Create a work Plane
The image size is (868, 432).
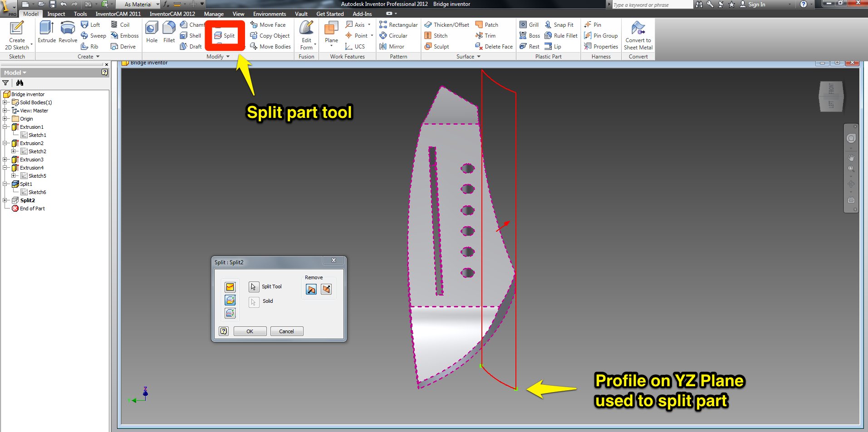pos(331,34)
